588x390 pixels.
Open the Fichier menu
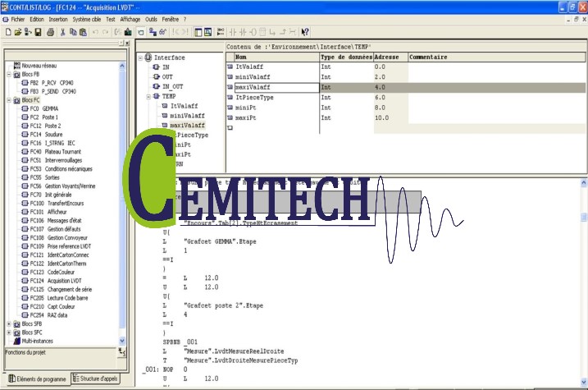point(17,20)
